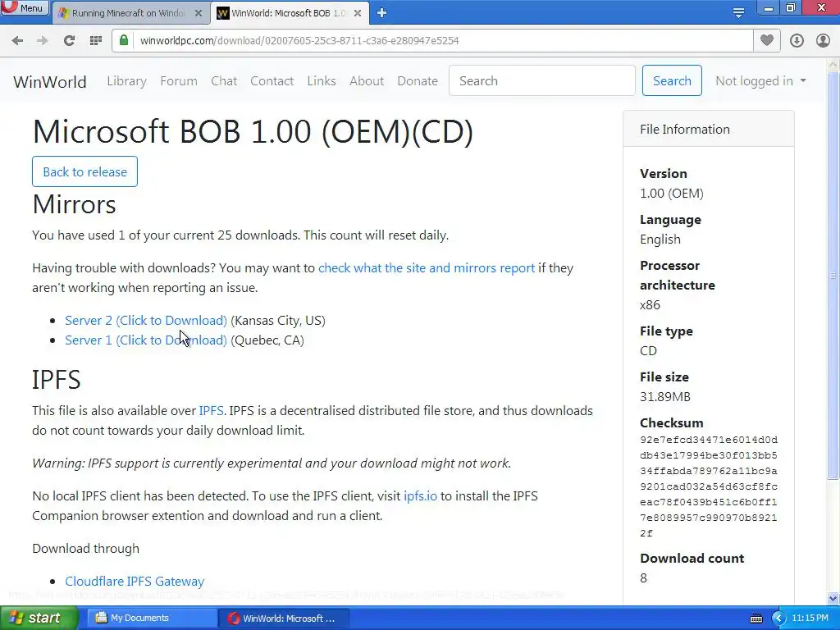Click the page scrollbar down arrow

[x=833, y=598]
